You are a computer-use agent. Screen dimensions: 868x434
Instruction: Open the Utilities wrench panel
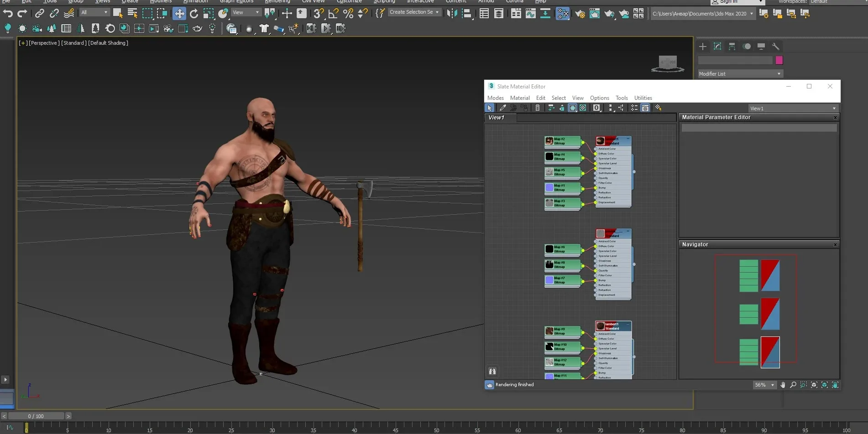pyautogui.click(x=775, y=46)
